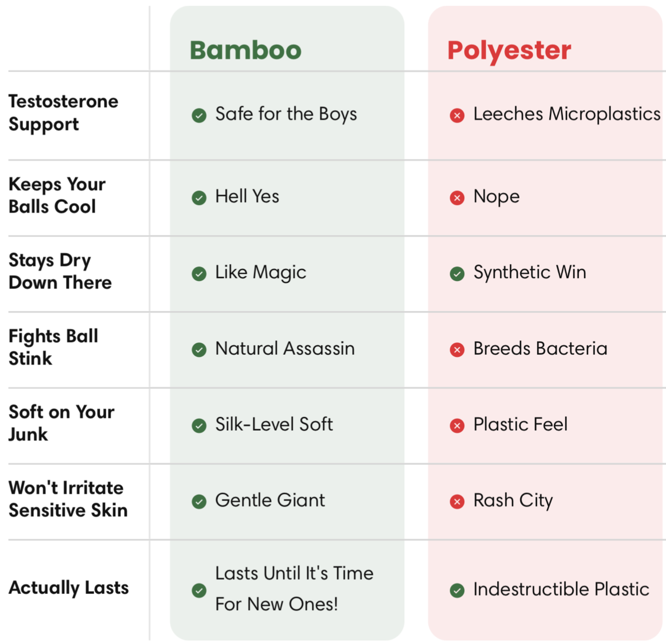Click red X icon next to Nope
The width and height of the screenshot is (666, 644).
click(457, 198)
